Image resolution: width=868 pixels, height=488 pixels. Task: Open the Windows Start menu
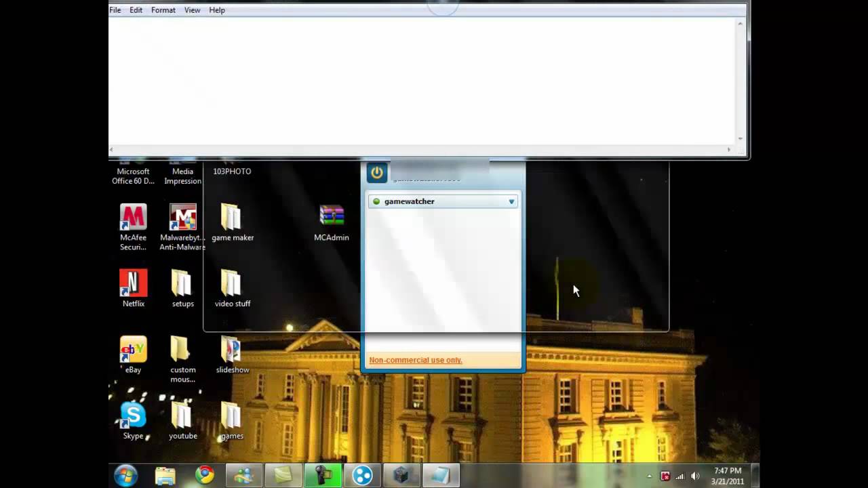(126, 476)
